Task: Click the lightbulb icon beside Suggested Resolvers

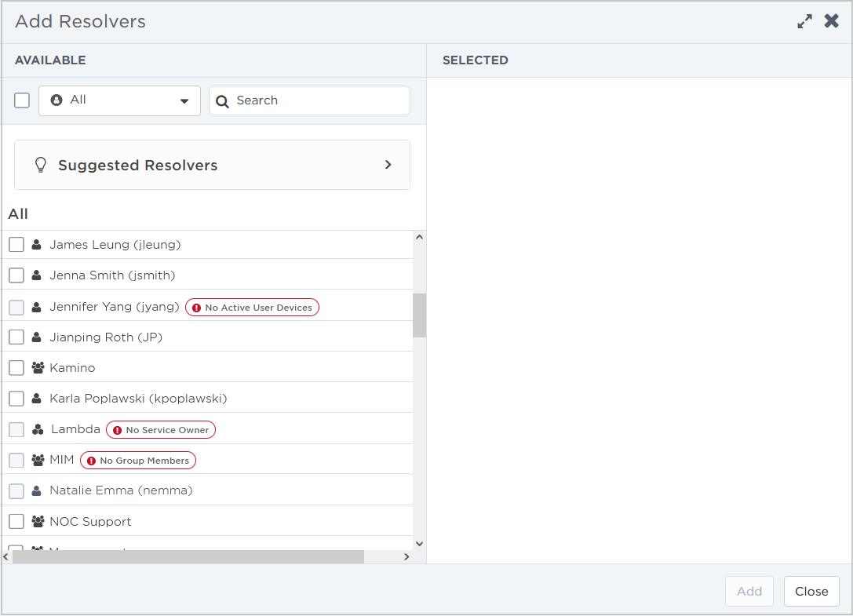Action: click(x=41, y=166)
